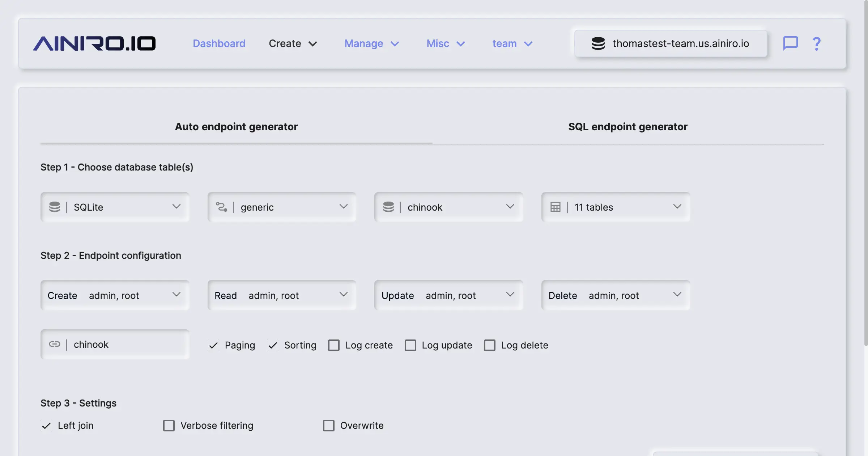This screenshot has height=456, width=868.
Task: Click the chevron arrow next to Misc
Action: (461, 44)
